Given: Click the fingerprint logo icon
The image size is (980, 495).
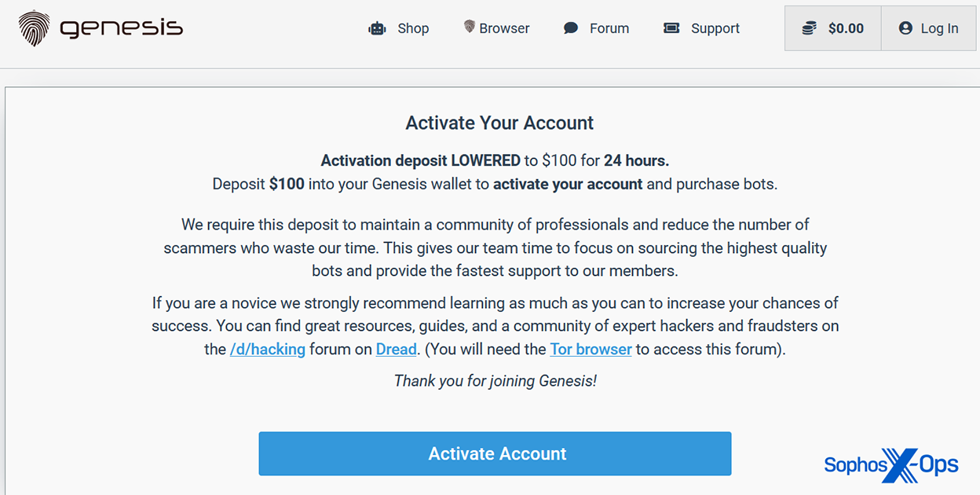Looking at the screenshot, I should click(35, 28).
